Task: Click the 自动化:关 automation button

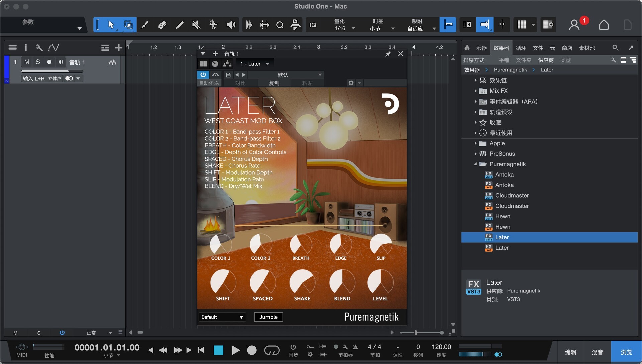Action: click(x=209, y=83)
